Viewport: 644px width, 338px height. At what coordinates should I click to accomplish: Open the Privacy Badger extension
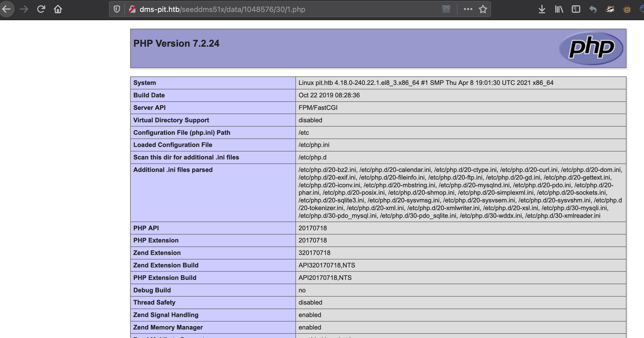point(610,9)
